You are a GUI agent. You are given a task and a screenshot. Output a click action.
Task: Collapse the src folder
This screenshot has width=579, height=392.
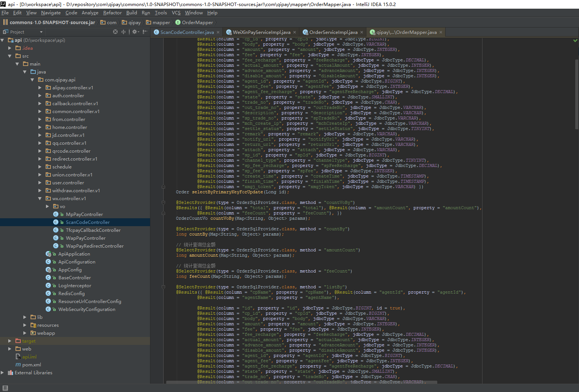pyautogui.click(x=10, y=56)
